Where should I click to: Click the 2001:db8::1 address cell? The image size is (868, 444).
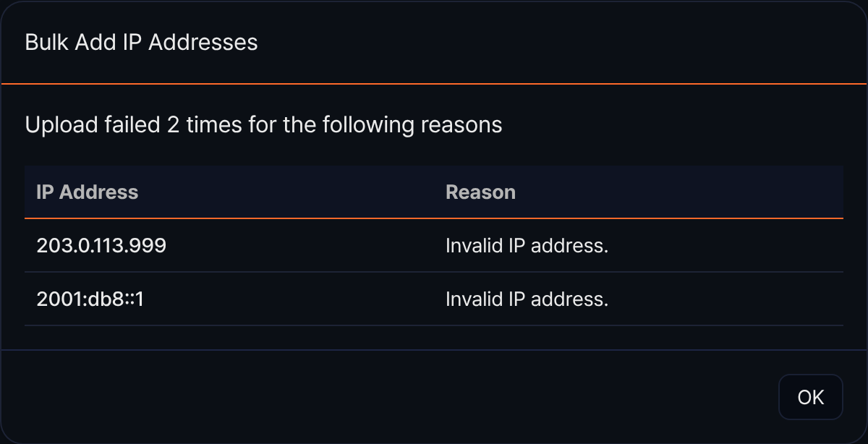click(90, 299)
